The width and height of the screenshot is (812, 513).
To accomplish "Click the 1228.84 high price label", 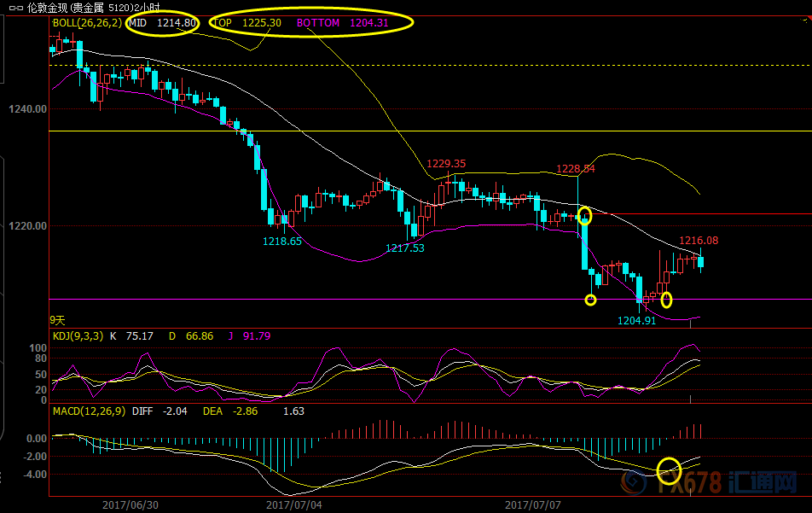I will click(576, 169).
